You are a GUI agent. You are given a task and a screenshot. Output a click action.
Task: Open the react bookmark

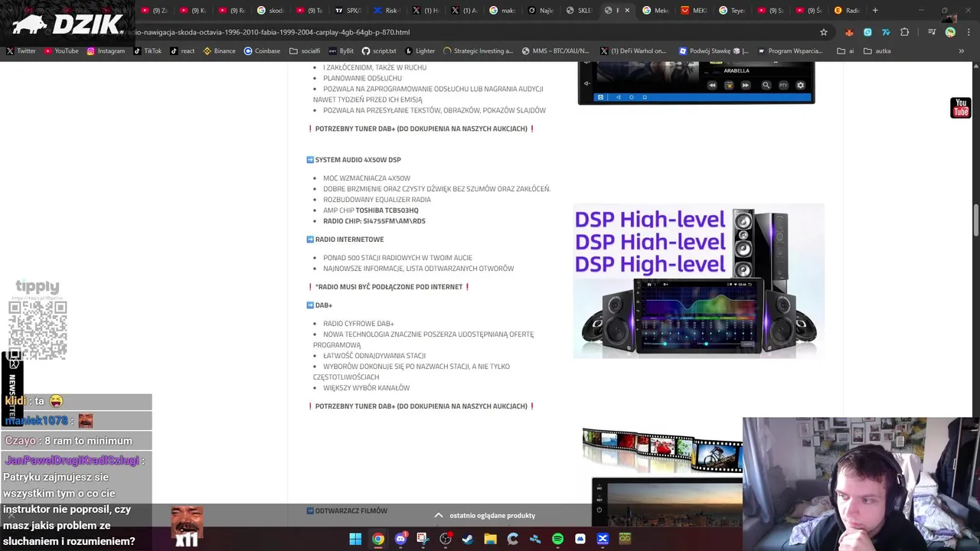coord(182,51)
